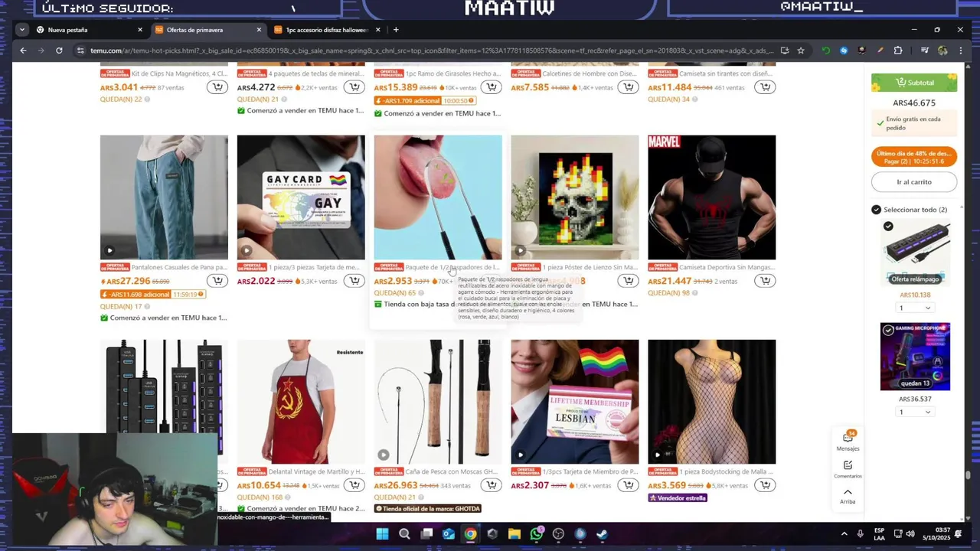Click Ir al carrito button
This screenshot has width=980, height=551.
tap(914, 182)
